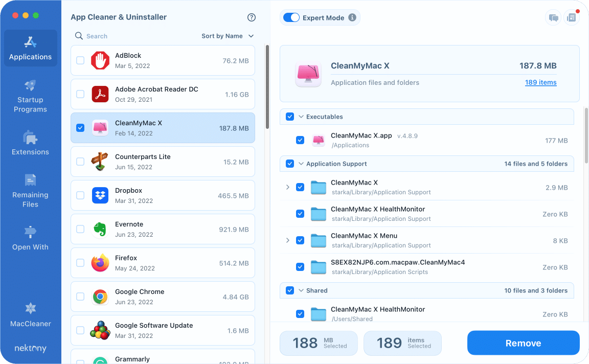Click the "14 files and 5 folders" text
589x364 pixels.
point(536,164)
